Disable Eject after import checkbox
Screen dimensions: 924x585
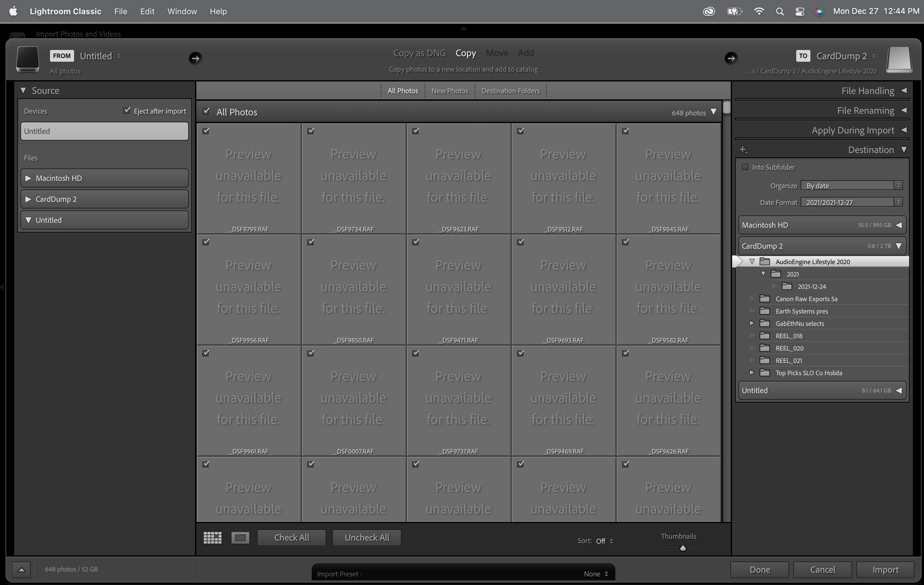pyautogui.click(x=127, y=110)
